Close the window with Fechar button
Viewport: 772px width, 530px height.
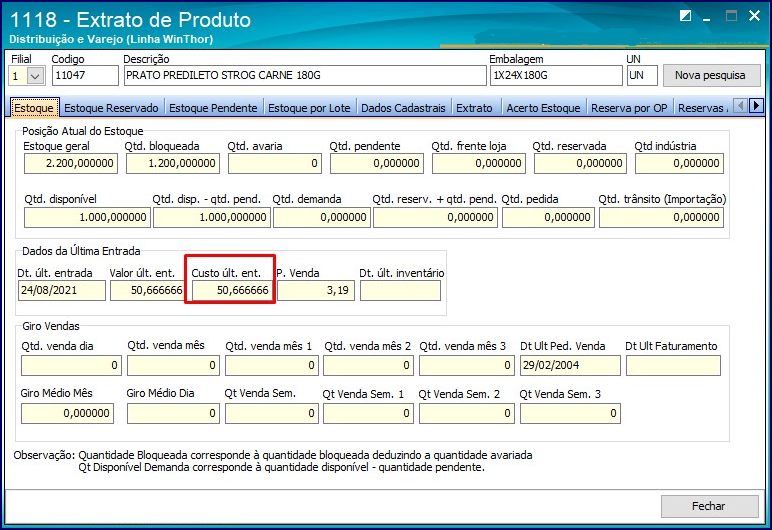(x=709, y=506)
